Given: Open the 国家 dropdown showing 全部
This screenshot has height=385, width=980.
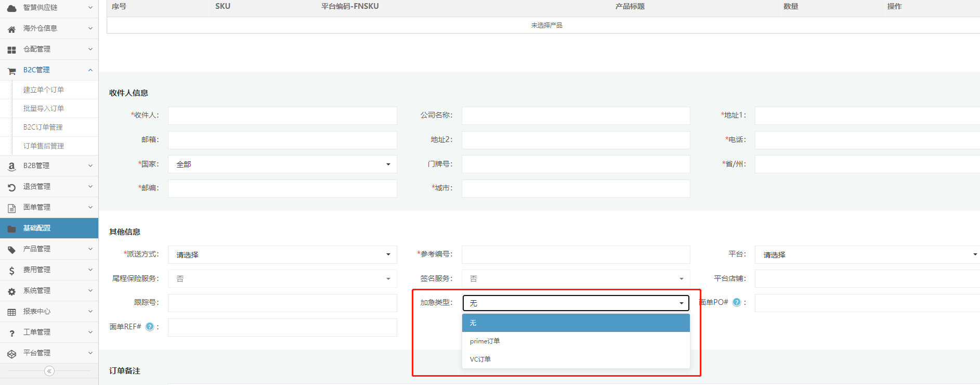Looking at the screenshot, I should coord(282,164).
